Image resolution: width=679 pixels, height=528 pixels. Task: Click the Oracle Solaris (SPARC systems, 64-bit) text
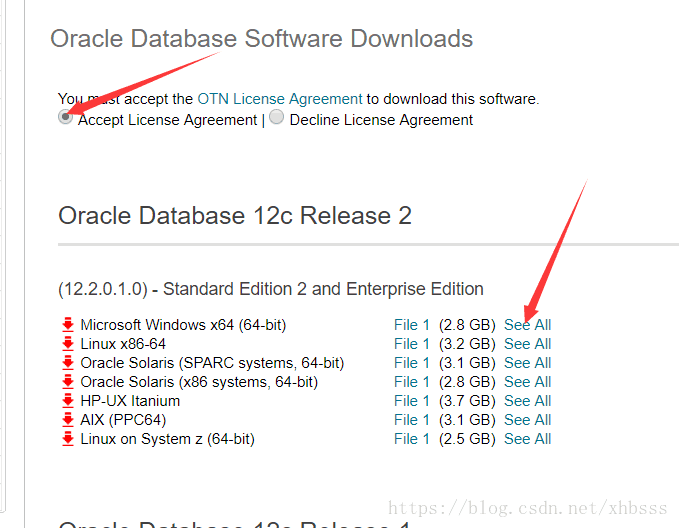pos(212,363)
